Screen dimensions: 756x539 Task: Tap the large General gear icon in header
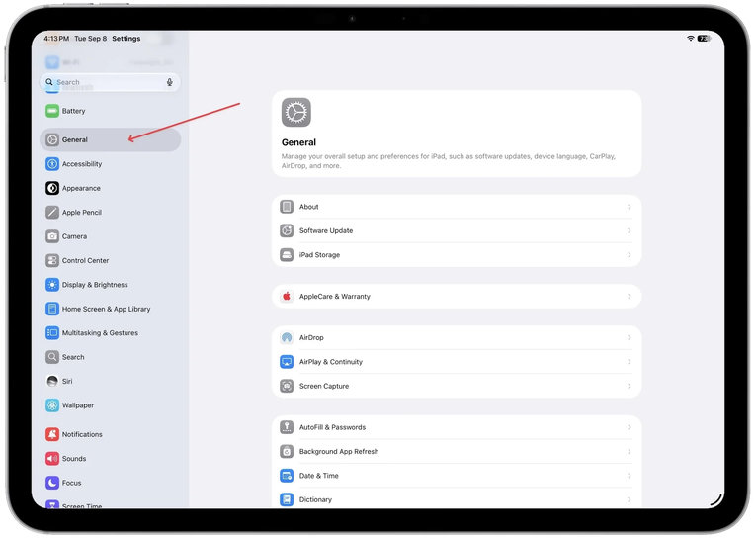coord(296,113)
